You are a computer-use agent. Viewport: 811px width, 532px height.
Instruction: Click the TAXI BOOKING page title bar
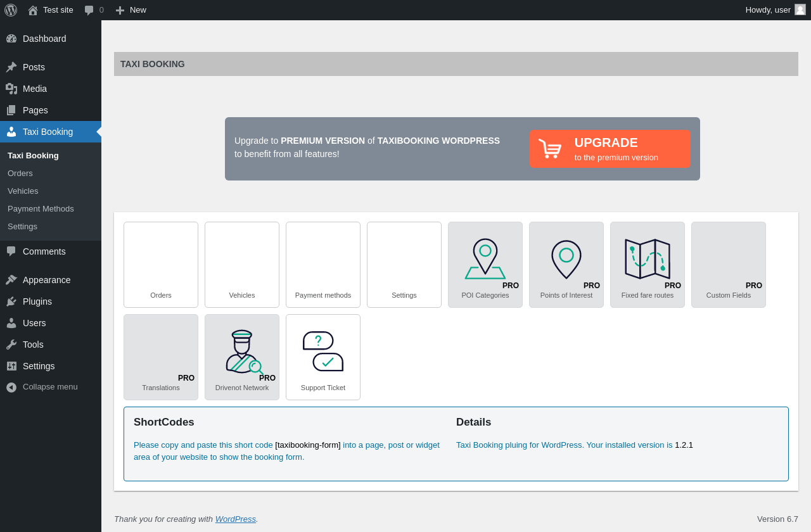pos(456,64)
